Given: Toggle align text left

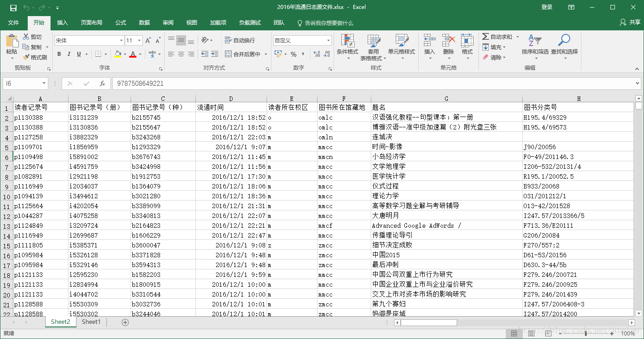Looking at the screenshot, I should coord(171,54).
